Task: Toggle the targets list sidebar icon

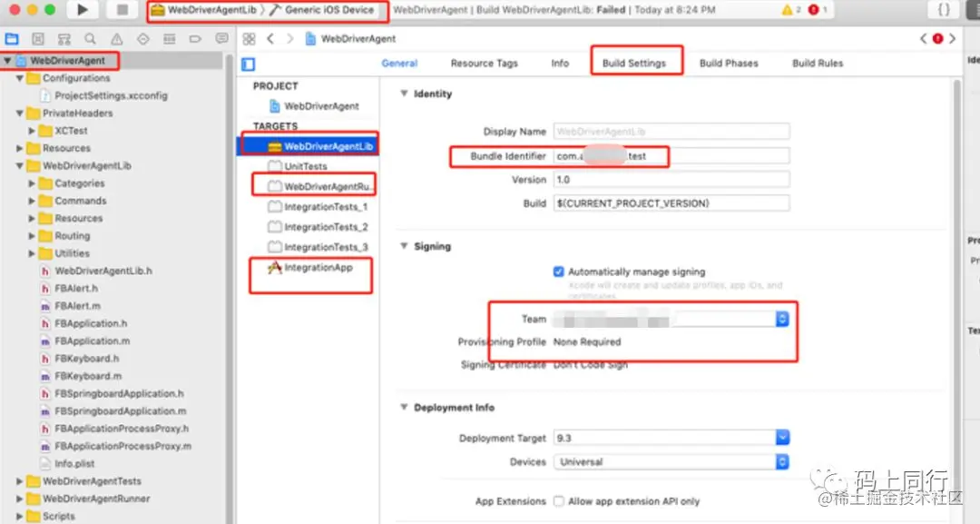Action: point(248,64)
